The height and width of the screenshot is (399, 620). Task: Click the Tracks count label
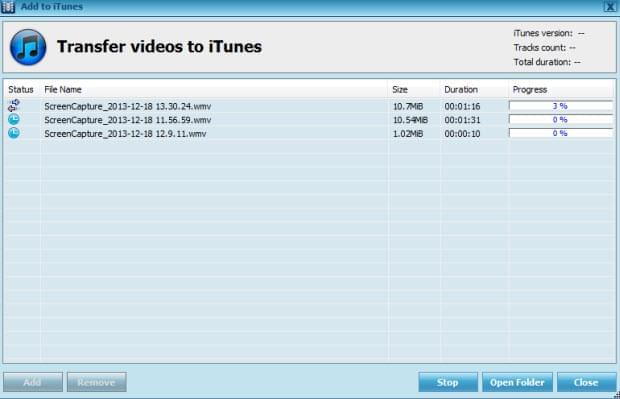[540, 48]
